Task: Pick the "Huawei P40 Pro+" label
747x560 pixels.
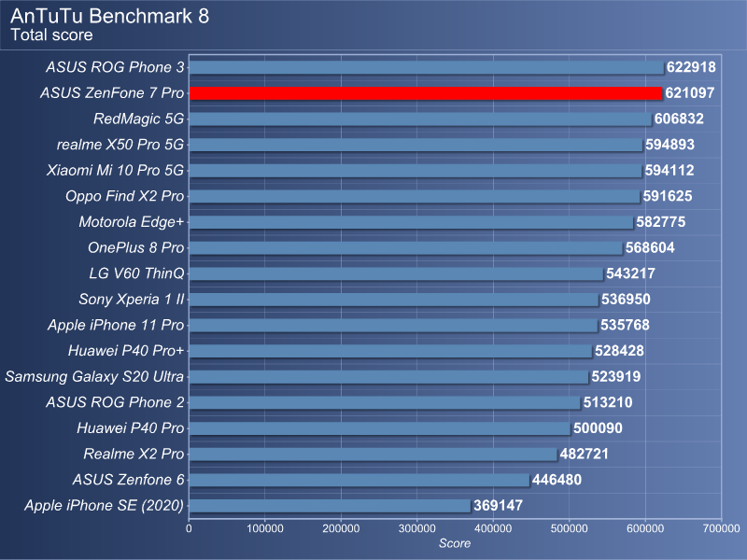Action: pos(126,351)
